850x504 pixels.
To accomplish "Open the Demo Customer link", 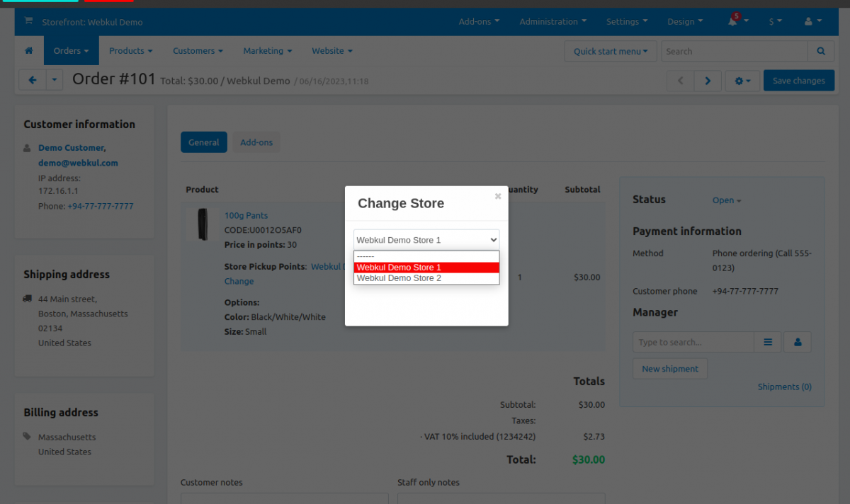I will click(x=72, y=148).
